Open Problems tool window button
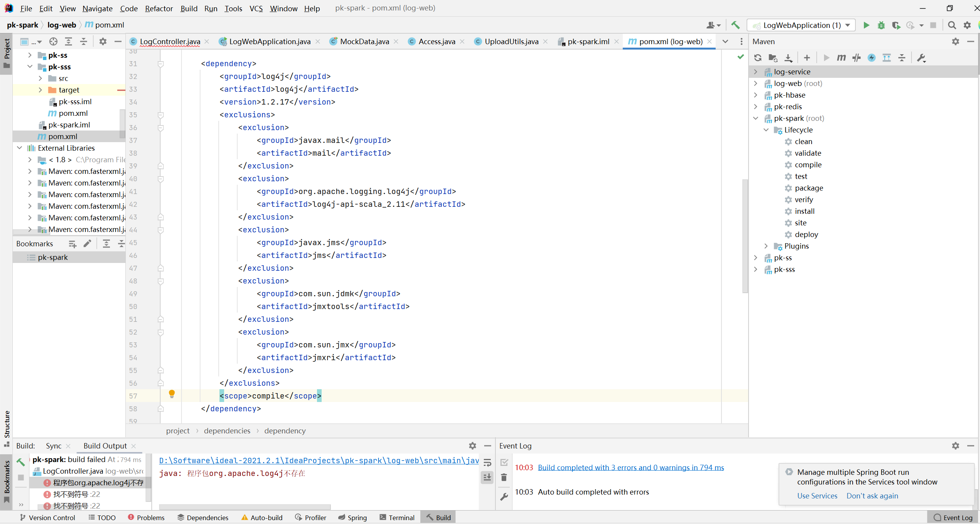Viewport: 980px width, 524px height. pos(146,517)
